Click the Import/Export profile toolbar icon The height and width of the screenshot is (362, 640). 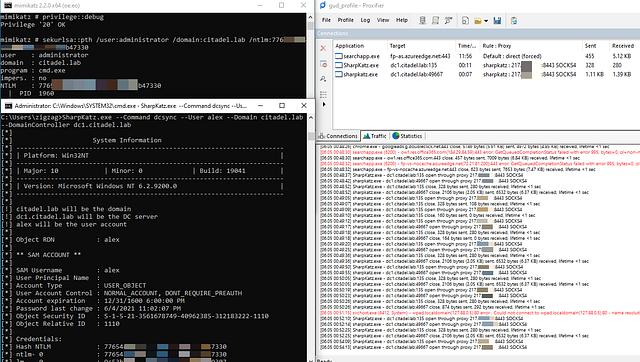[514, 20]
